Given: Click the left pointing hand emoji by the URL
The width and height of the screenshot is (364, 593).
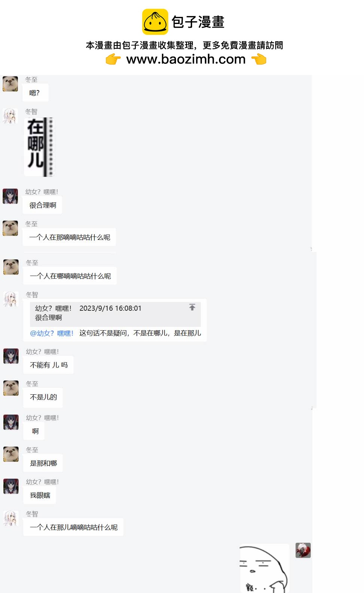Looking at the screenshot, I should (113, 59).
